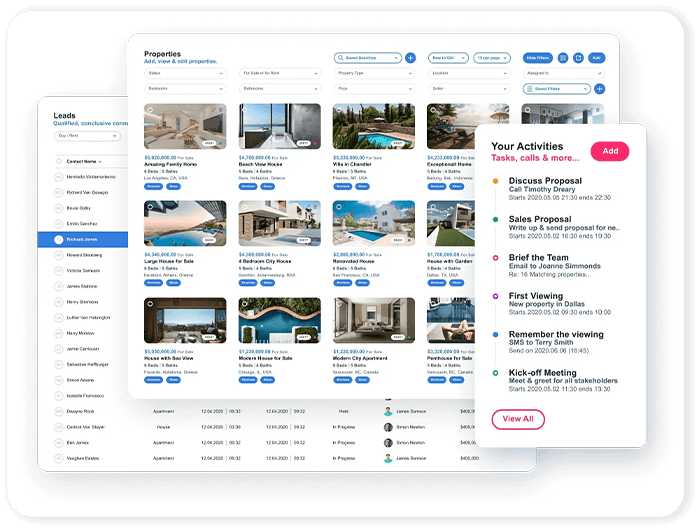Click the search icon in Saved Searches box
The height and width of the screenshot is (530, 700).
[341, 58]
